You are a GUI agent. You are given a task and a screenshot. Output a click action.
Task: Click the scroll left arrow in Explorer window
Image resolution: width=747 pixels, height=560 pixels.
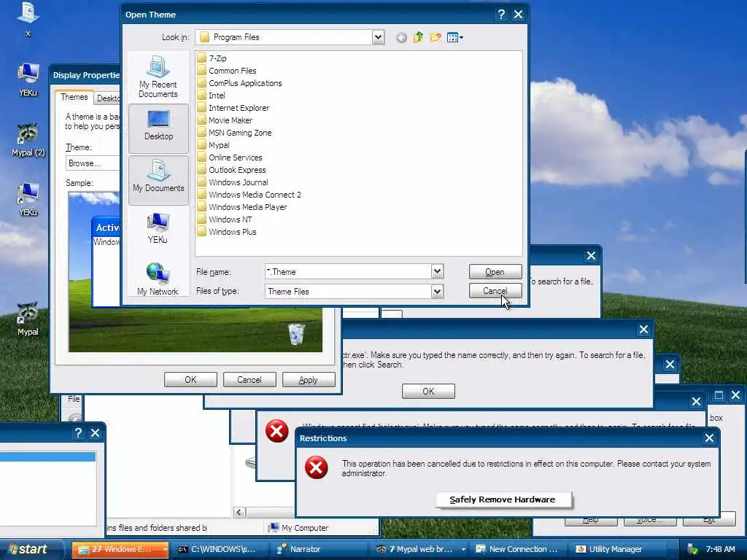239,513
